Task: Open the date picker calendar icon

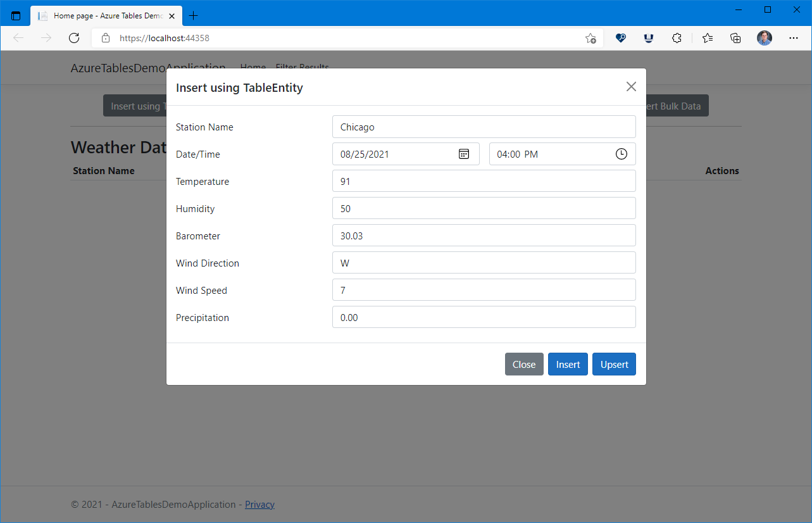Action: pos(464,154)
